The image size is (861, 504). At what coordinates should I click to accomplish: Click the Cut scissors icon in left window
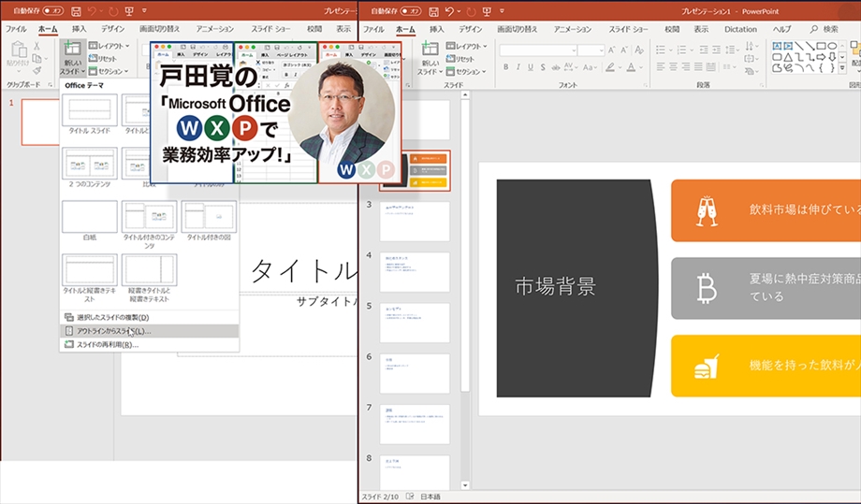pyautogui.click(x=36, y=46)
